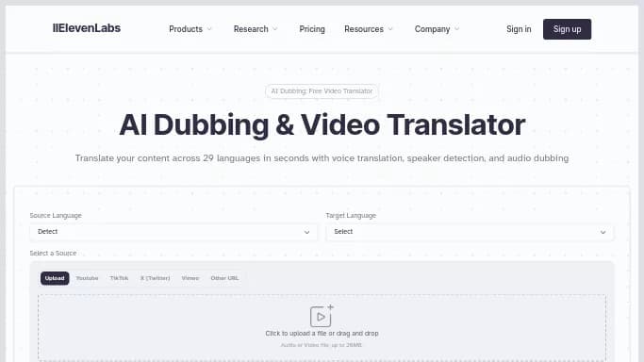
Task: Click the Source Language label
Action: pyautogui.click(x=56, y=216)
